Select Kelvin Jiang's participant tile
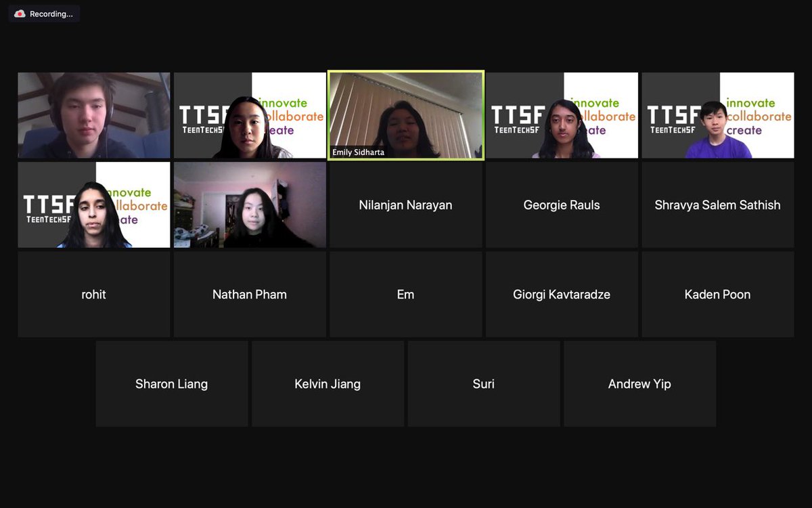The width and height of the screenshot is (812, 508). 328,383
